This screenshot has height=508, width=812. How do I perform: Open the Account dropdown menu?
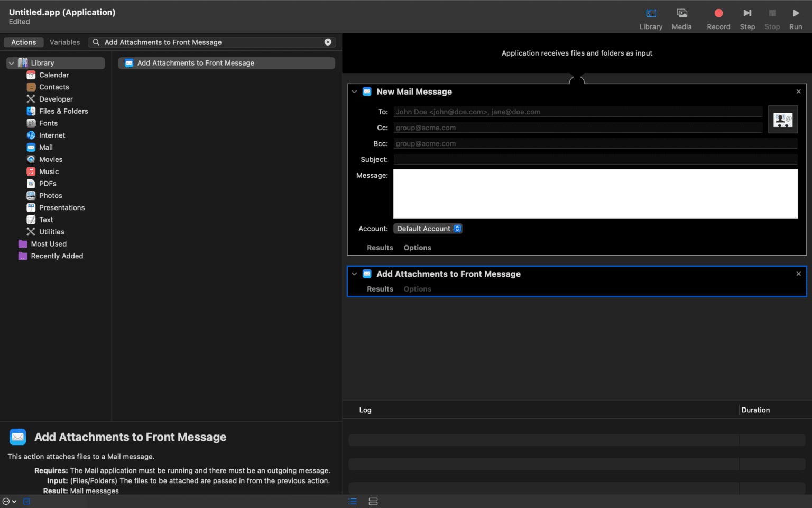(428, 229)
